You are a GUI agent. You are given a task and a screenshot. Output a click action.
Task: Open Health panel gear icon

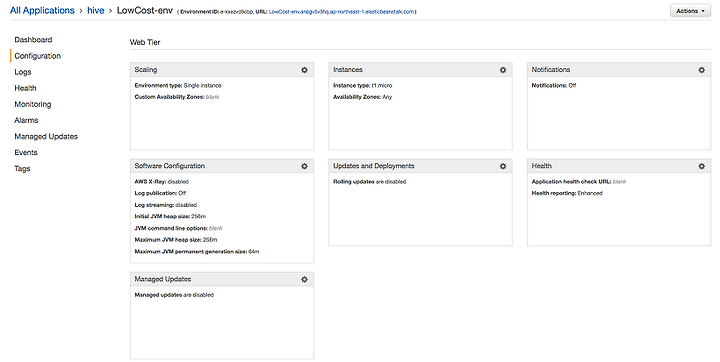pyautogui.click(x=702, y=166)
